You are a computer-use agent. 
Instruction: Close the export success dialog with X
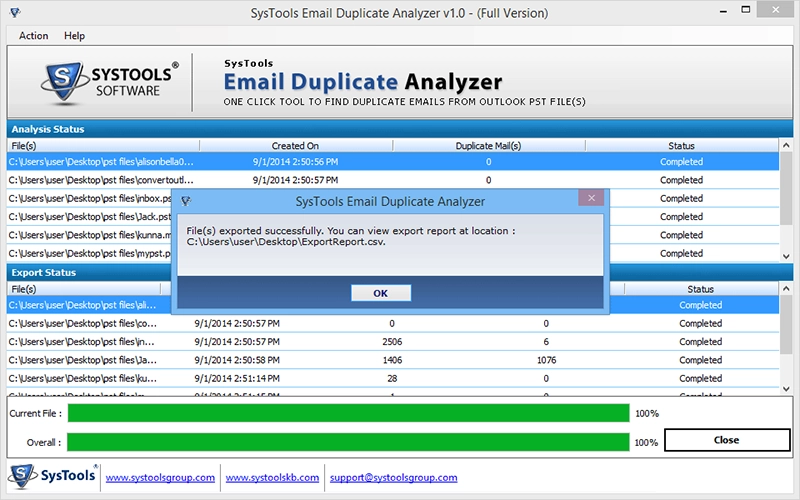591,198
